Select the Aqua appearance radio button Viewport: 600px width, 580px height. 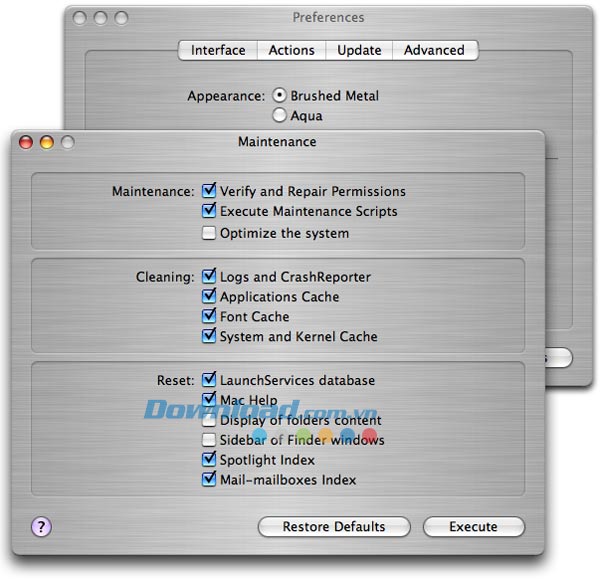coord(279,116)
